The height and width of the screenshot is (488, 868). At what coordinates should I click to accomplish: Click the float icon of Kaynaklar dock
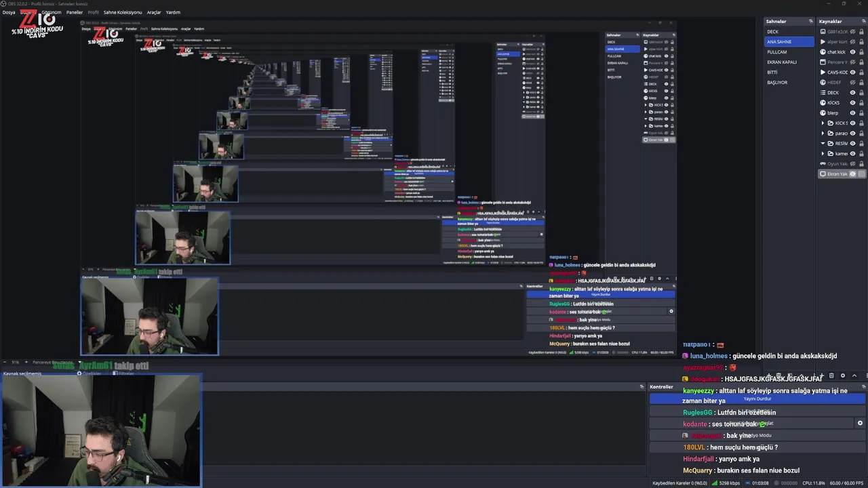[863, 21]
